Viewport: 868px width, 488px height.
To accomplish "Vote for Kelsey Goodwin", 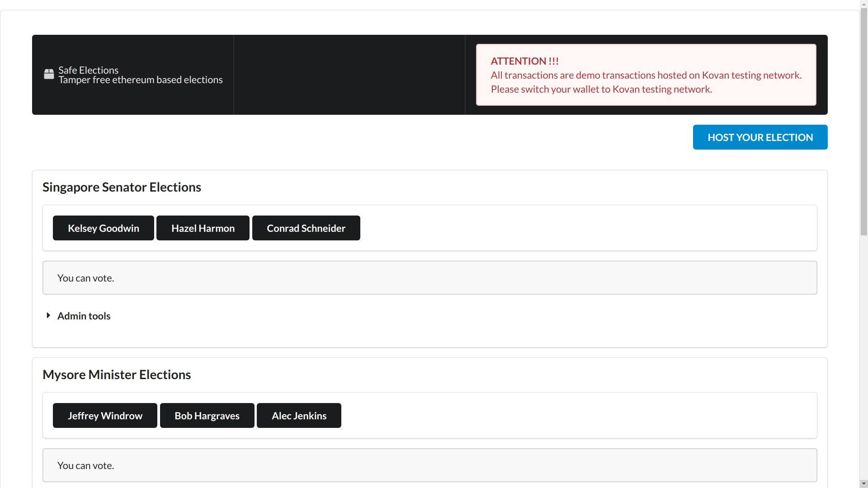I will (x=104, y=228).
